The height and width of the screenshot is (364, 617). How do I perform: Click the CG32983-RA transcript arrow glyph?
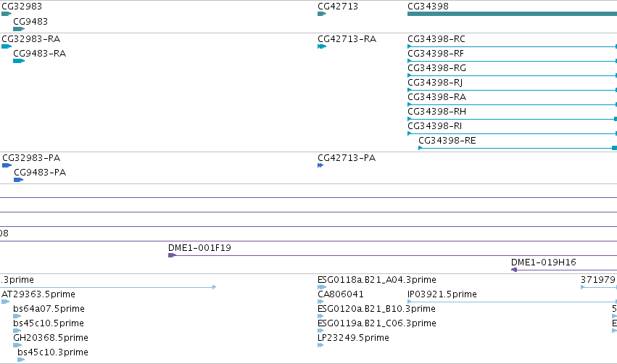pos(7,46)
